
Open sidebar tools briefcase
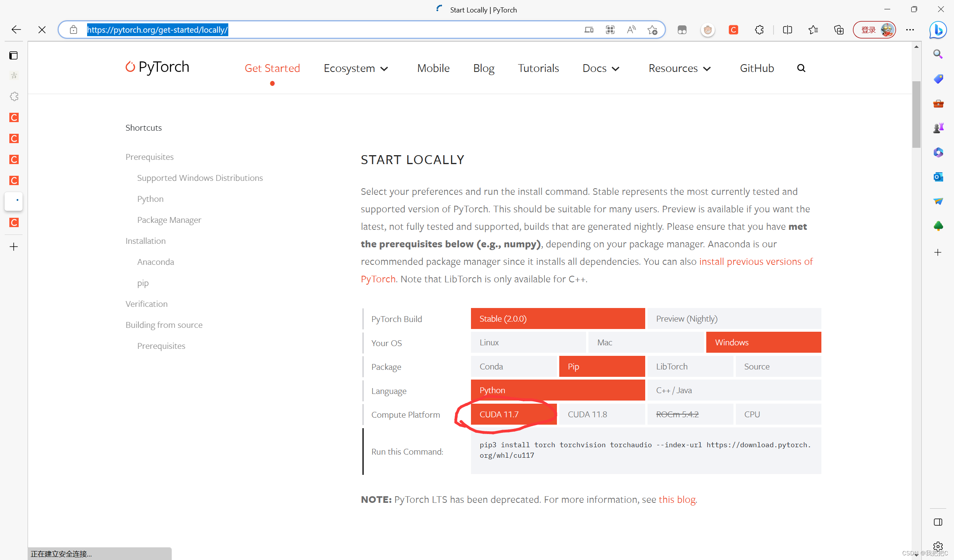[x=938, y=103]
